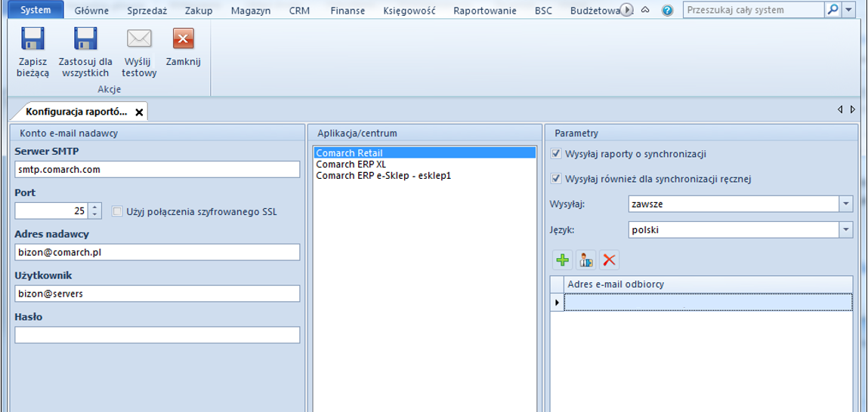Open the Wysyłaj dropdown showing zawsze
The width and height of the screenshot is (868, 412).
pos(845,204)
